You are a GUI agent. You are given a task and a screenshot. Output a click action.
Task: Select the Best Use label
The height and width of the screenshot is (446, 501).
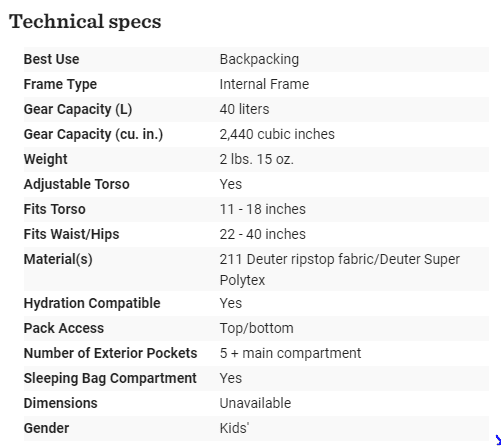tap(51, 59)
